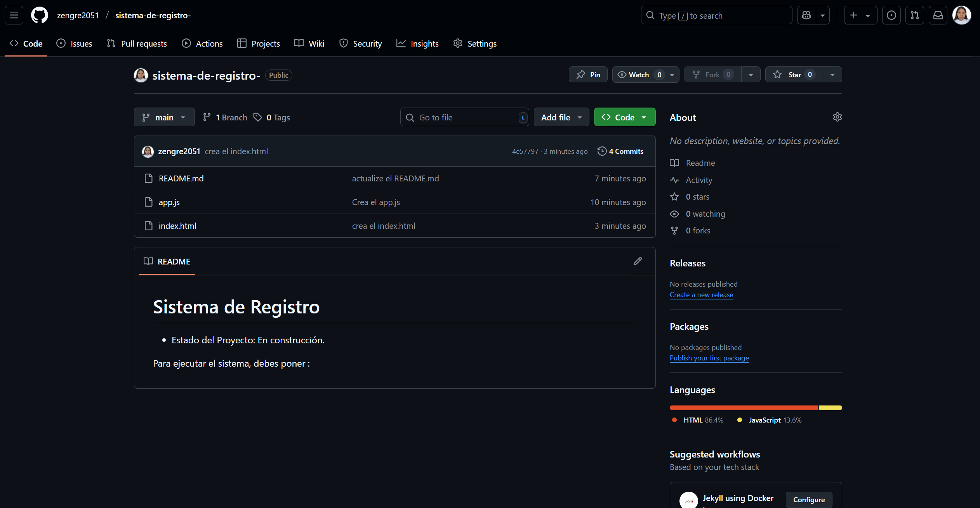The width and height of the screenshot is (980, 508).
Task: Open the Projects tab
Action: pos(259,43)
